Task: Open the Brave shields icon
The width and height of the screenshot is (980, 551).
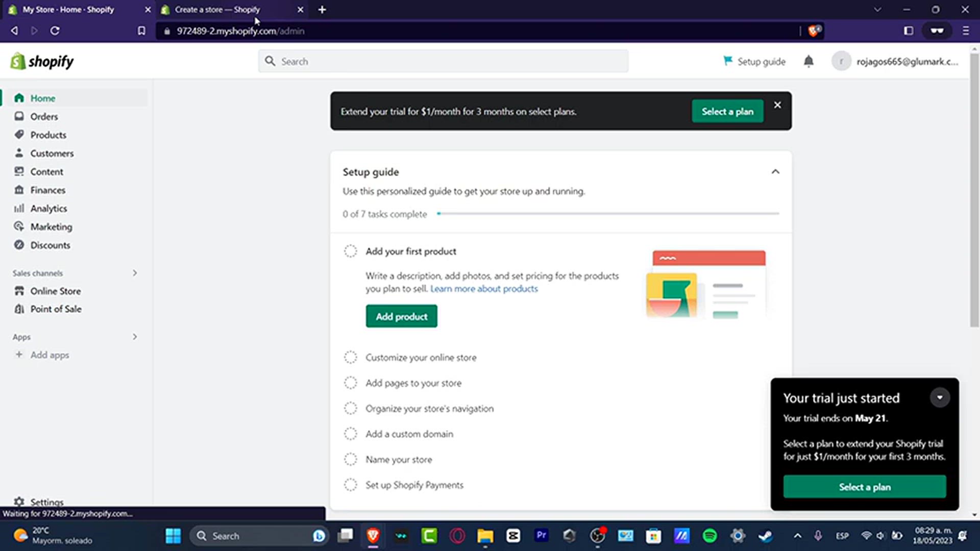Action: coord(815,31)
